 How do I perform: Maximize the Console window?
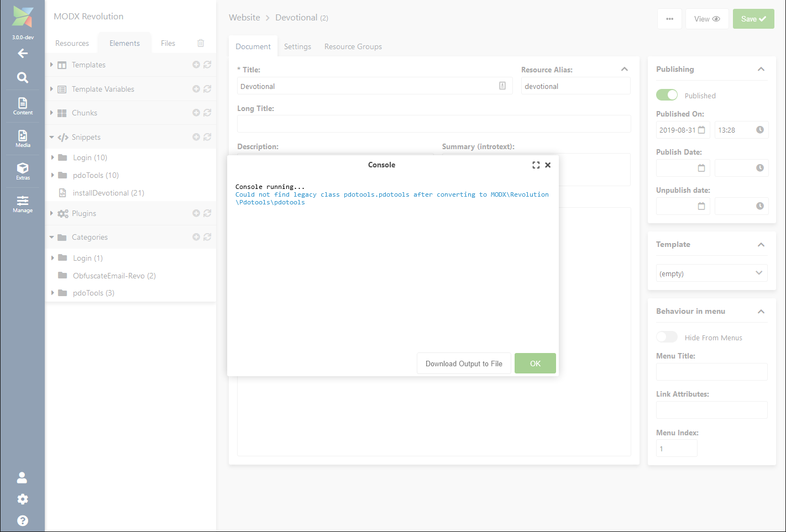tap(536, 165)
